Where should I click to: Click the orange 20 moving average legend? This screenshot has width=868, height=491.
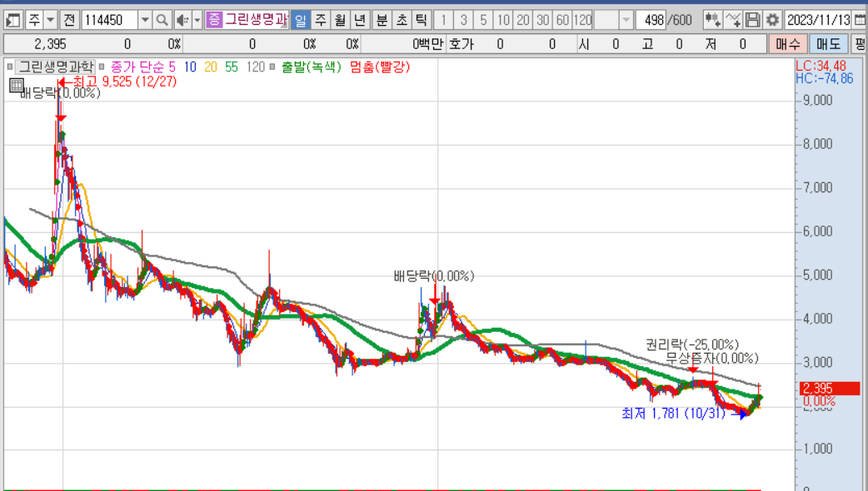[211, 67]
